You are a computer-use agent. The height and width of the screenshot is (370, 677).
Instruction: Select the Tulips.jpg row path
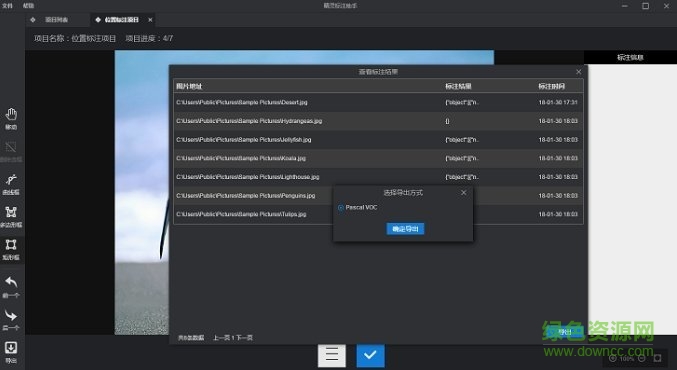(x=241, y=214)
